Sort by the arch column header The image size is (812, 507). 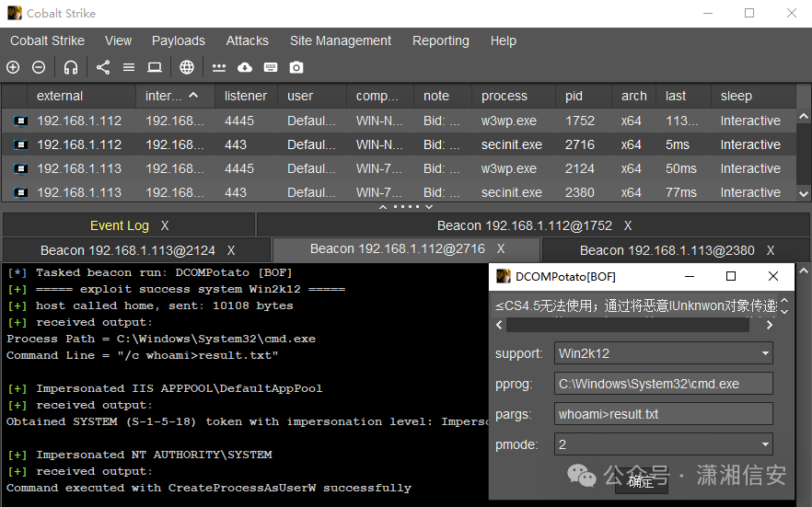point(633,96)
